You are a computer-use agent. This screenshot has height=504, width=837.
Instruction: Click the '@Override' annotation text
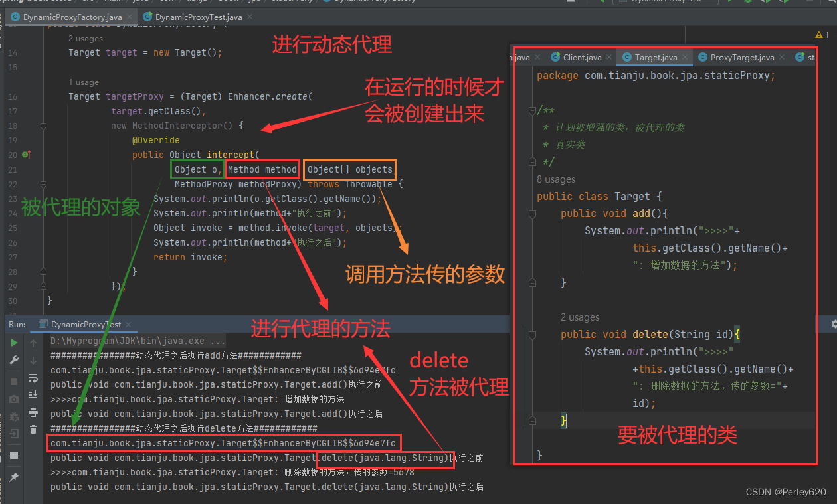pos(156,140)
